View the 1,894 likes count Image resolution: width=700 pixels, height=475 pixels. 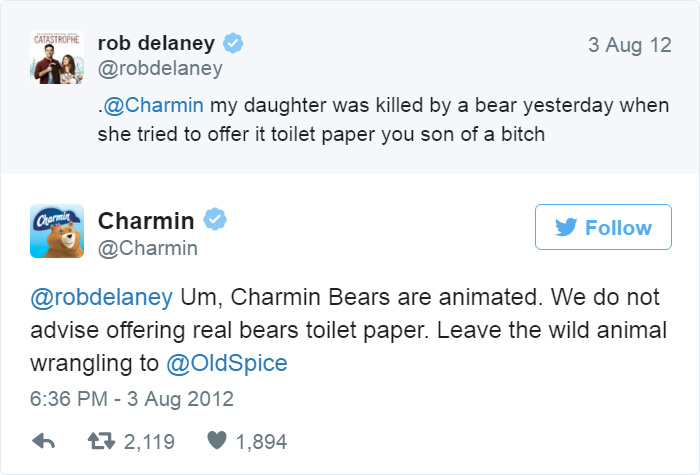click(261, 442)
